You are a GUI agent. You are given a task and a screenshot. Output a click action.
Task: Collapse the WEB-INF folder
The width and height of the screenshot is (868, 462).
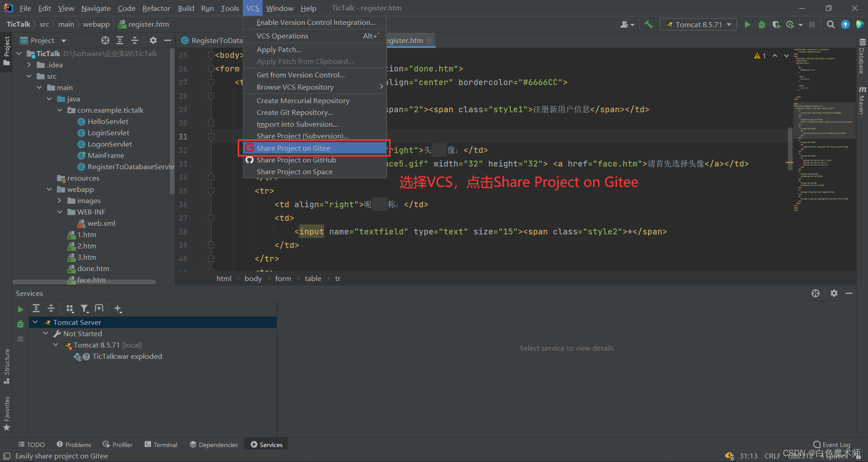60,212
